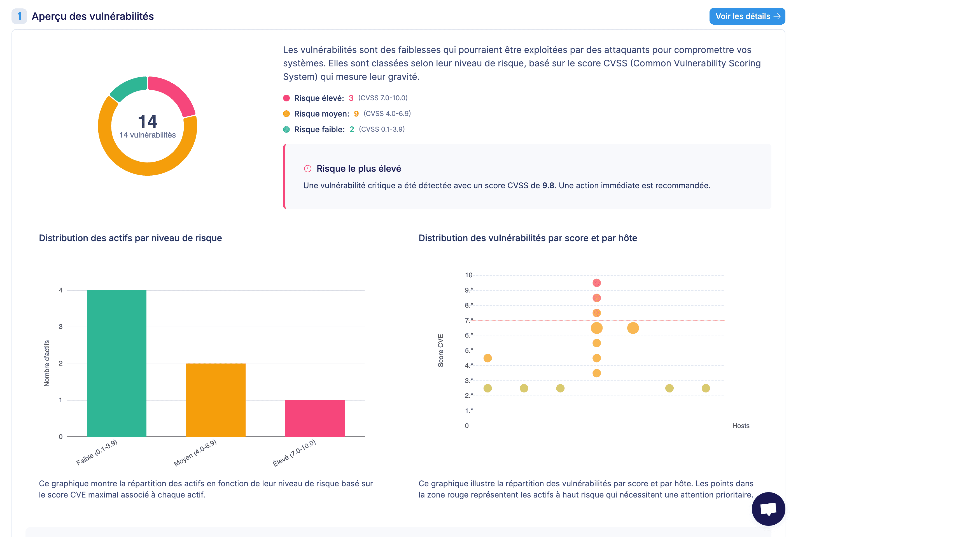This screenshot has height=537, width=980.
Task: Click the green Risque faible legend dot
Action: point(286,129)
